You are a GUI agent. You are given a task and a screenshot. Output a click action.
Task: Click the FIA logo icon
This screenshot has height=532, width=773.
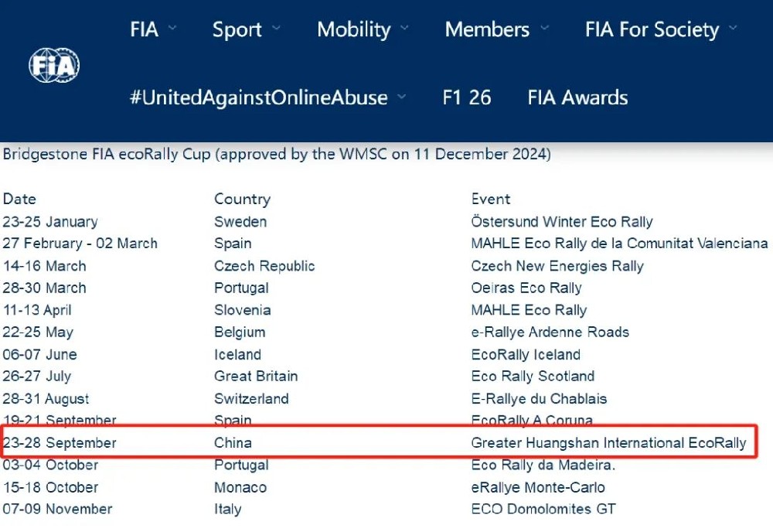(x=54, y=65)
